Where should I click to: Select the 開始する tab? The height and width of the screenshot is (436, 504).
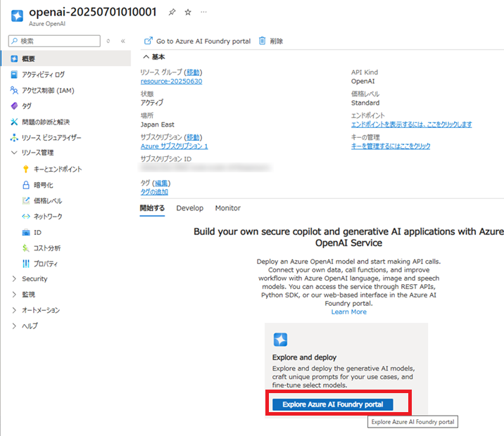[x=152, y=208]
